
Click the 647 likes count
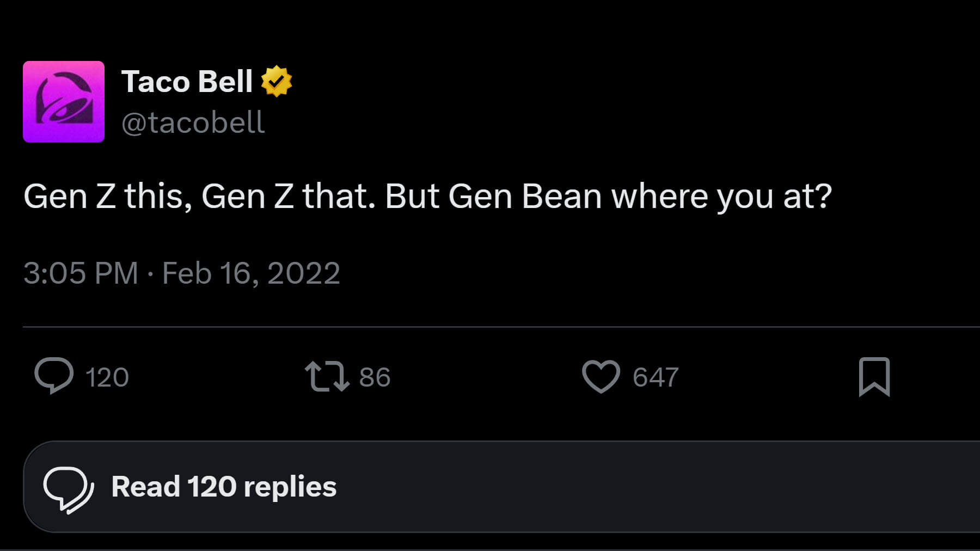pos(656,377)
